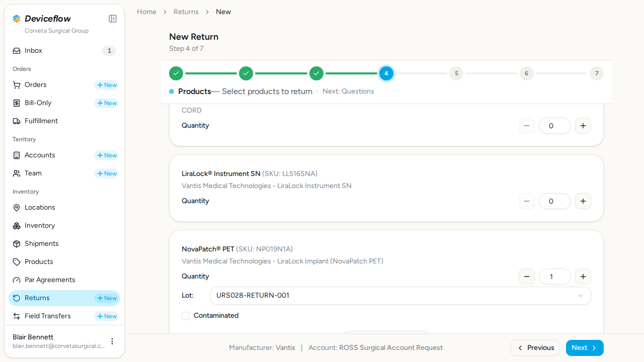Click 'Manufacturer: Vantis' footer text
Screen dimensions: 644x362
coord(262,348)
